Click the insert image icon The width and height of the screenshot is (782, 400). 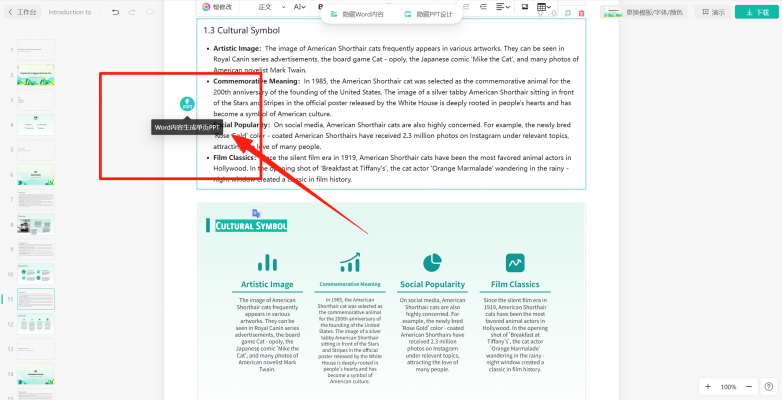[525, 7]
